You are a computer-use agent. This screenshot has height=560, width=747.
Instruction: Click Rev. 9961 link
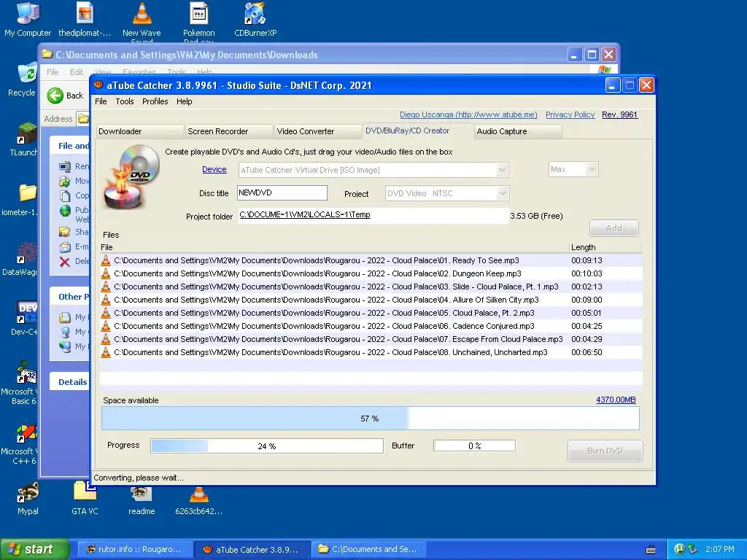[619, 114]
